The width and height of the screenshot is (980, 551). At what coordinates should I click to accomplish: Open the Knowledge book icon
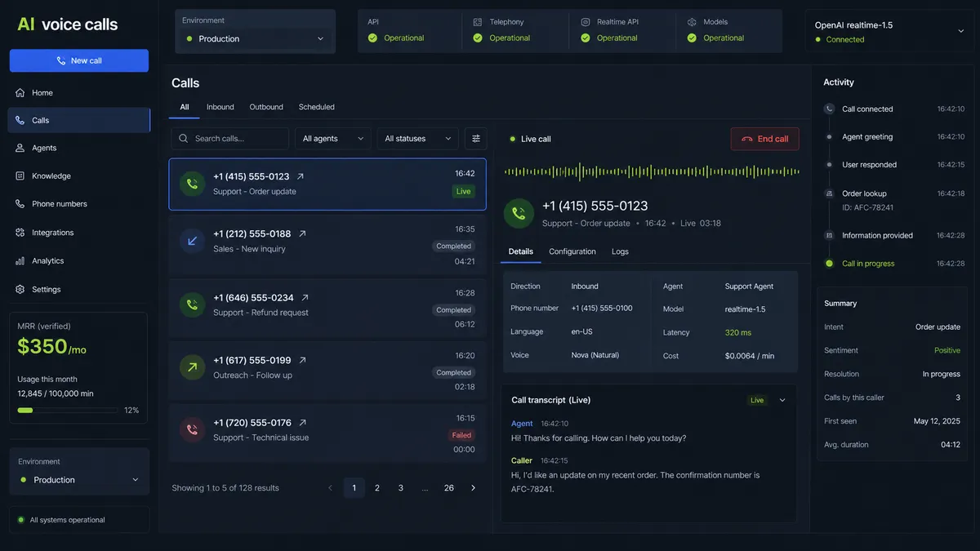pos(20,176)
